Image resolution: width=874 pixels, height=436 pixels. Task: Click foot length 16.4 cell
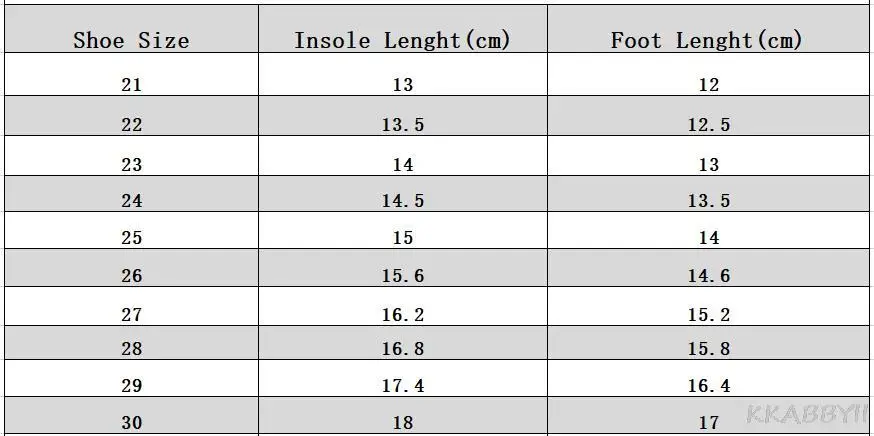tap(708, 385)
